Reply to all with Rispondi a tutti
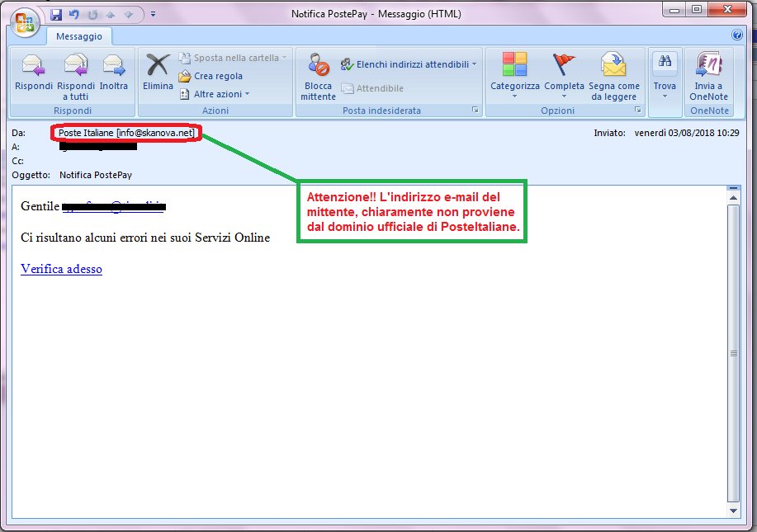 pyautogui.click(x=76, y=77)
